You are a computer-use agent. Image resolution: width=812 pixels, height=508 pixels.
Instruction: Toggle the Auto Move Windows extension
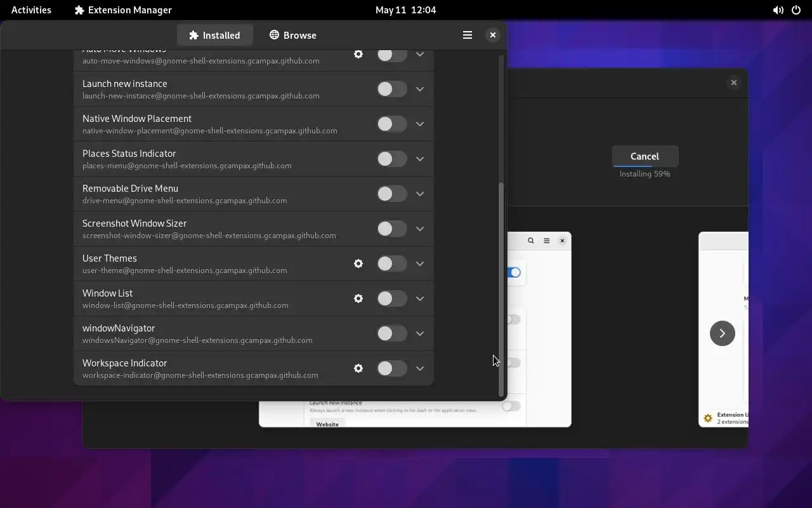point(391,55)
